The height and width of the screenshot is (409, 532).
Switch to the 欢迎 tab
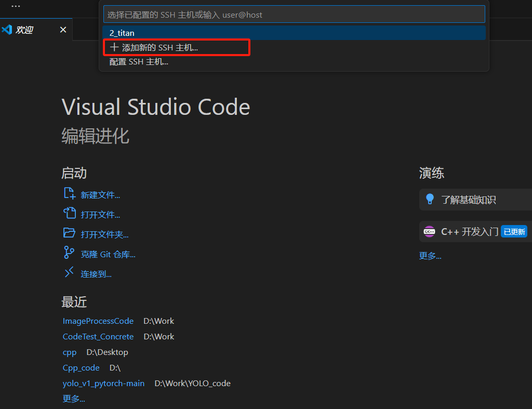(x=36, y=30)
